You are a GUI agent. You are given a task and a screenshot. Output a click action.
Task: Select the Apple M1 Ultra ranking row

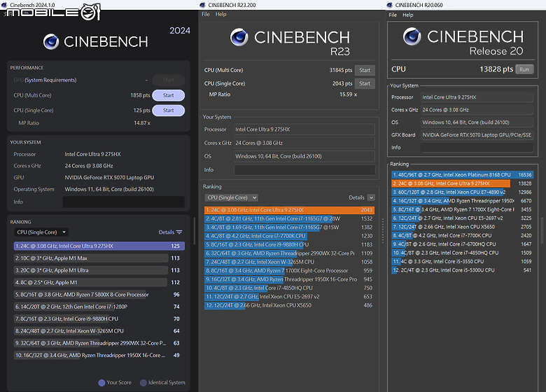point(99,270)
